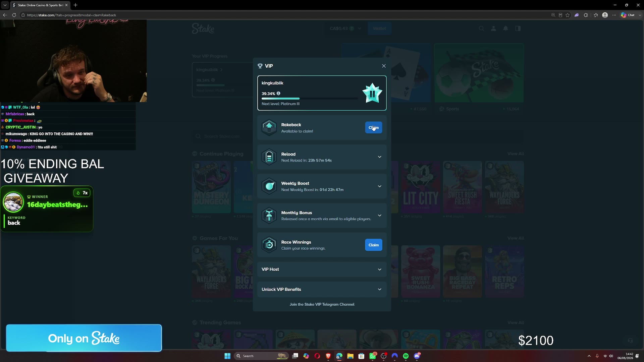Click View All beside Trending Games
The width and height of the screenshot is (644, 362).
(x=516, y=323)
